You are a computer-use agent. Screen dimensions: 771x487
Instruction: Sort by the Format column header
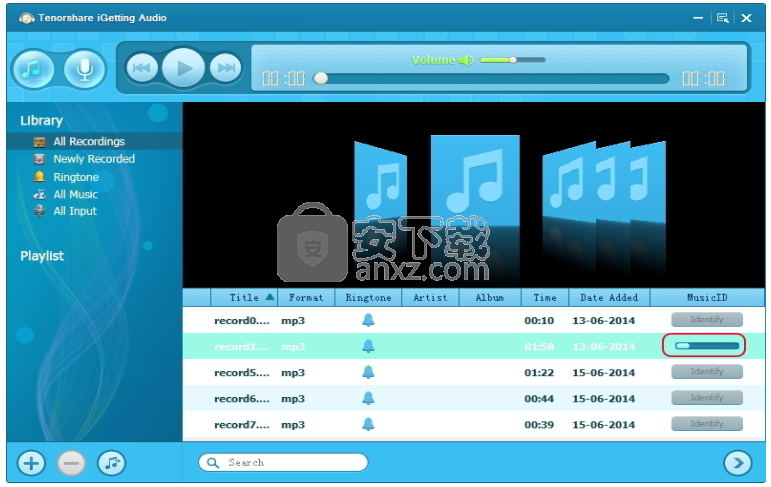click(306, 298)
